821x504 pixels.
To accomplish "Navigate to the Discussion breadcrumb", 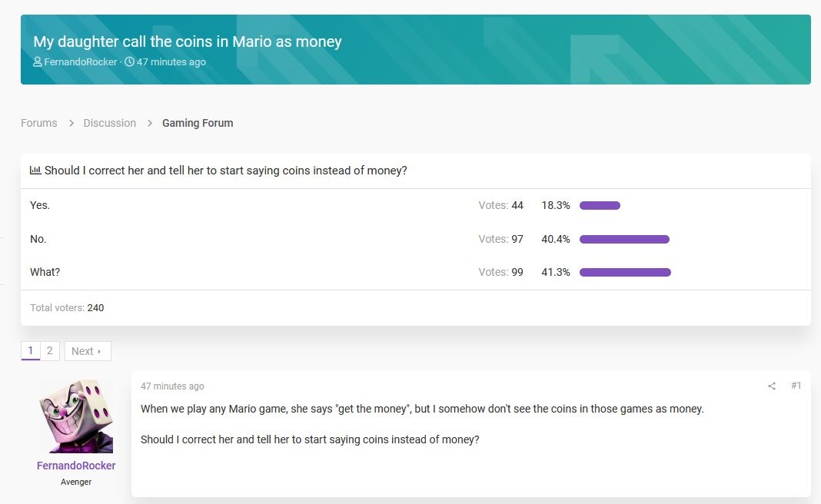I will (110, 123).
